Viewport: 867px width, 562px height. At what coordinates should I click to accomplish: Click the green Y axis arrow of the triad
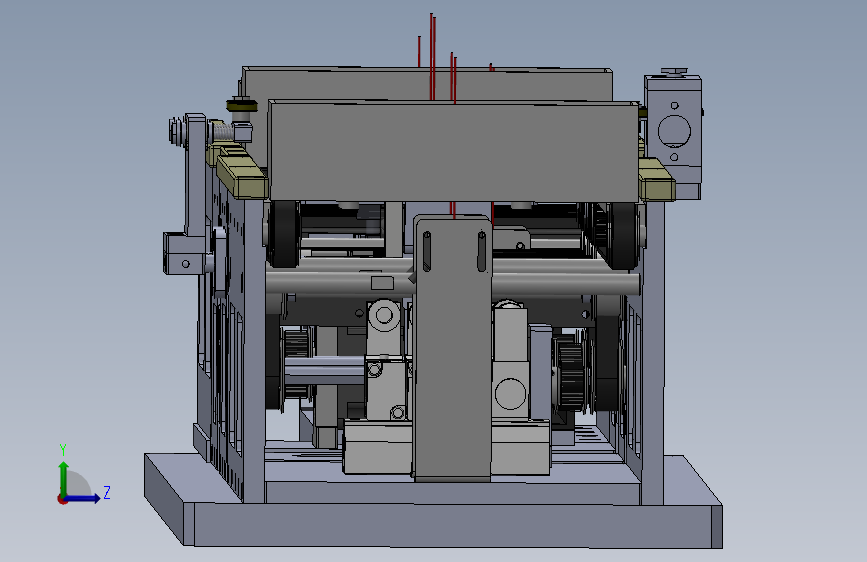pos(64,477)
